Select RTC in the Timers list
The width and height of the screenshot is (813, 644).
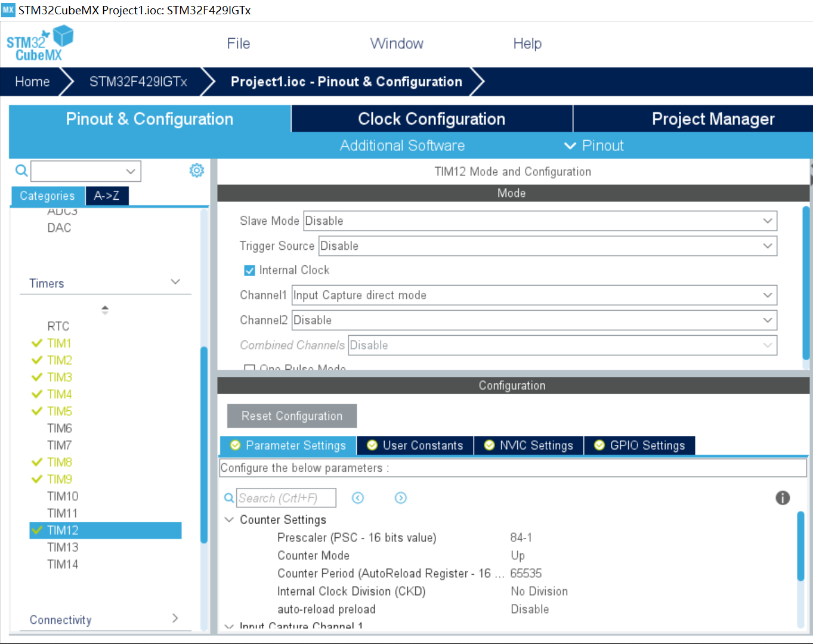pyautogui.click(x=58, y=326)
